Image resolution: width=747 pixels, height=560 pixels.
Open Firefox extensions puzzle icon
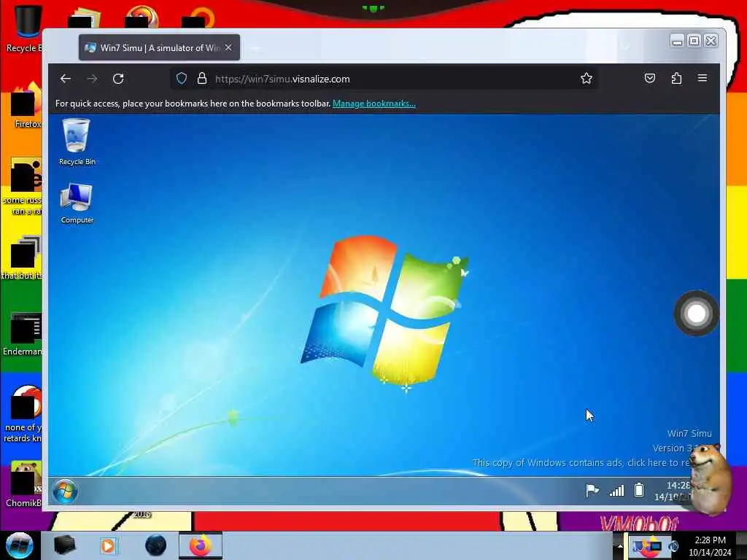click(676, 78)
